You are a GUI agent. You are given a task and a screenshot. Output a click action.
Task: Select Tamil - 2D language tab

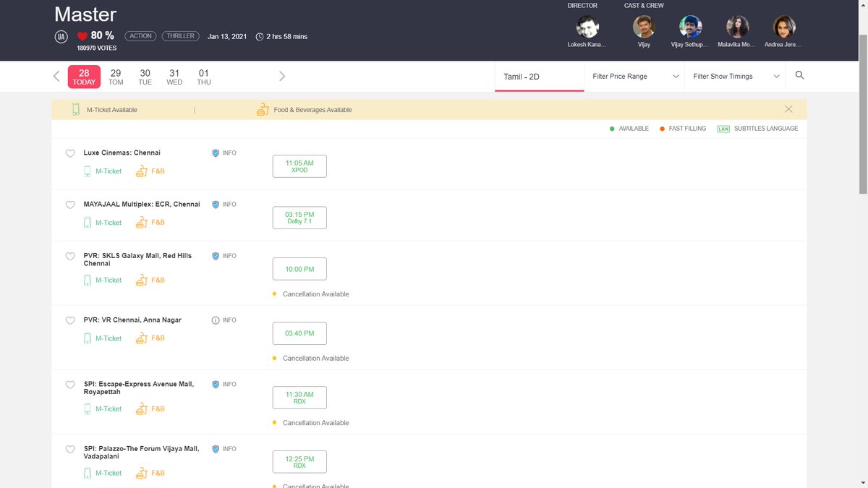(x=540, y=76)
